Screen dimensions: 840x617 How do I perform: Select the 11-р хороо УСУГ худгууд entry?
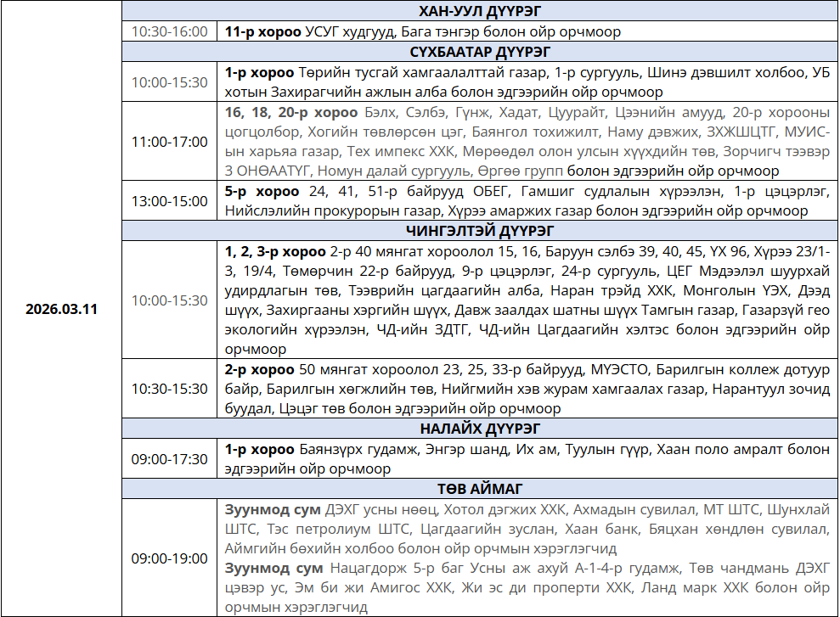coord(423,31)
